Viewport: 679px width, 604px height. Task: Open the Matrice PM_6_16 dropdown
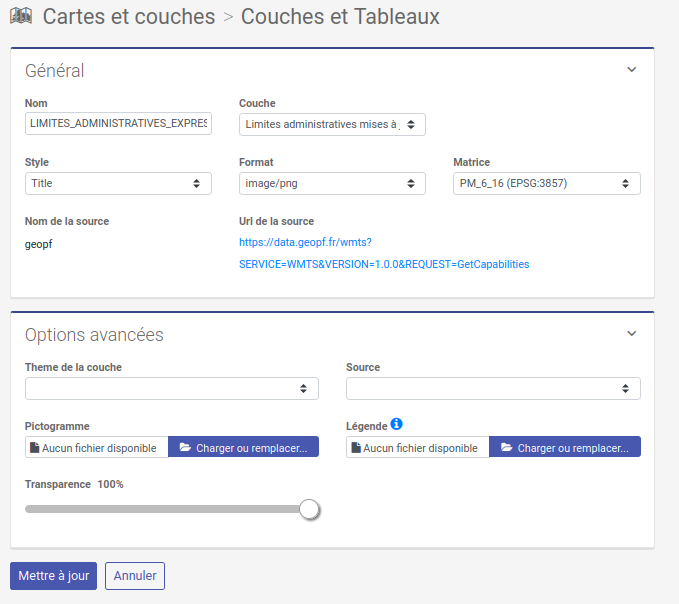(546, 183)
